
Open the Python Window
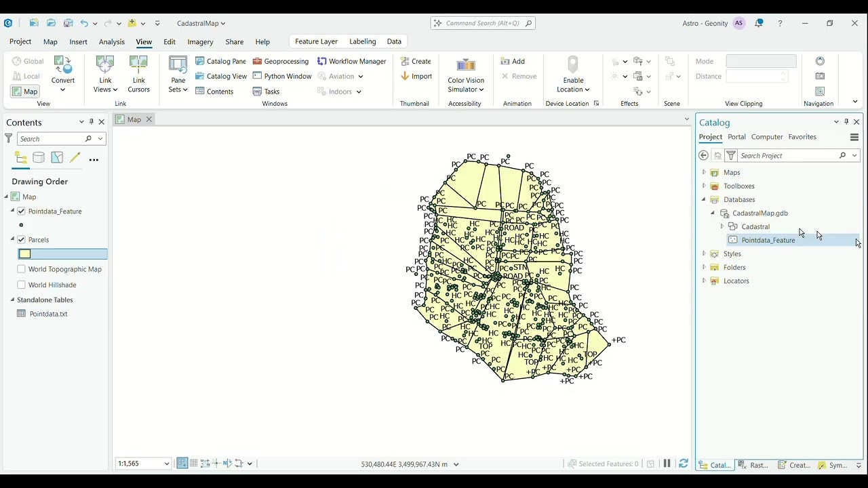pos(281,76)
